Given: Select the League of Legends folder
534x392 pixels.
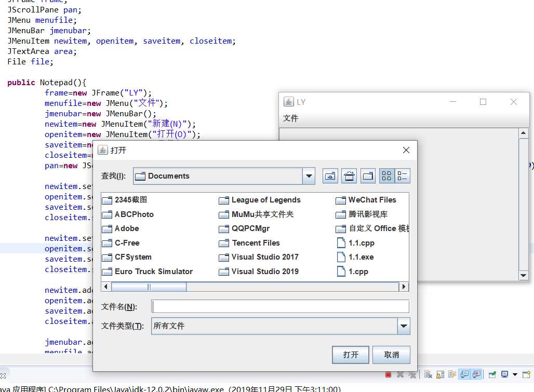Looking at the screenshot, I should [260, 200].
